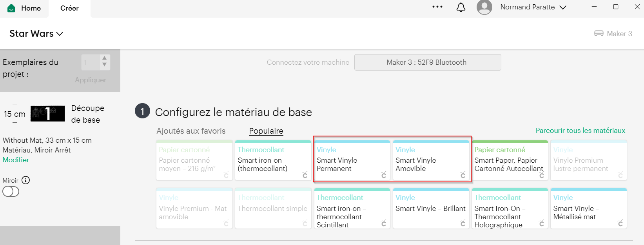Open the Maker 3 : 52F9 Bluetooth selector
The image size is (644, 245).
tap(427, 62)
